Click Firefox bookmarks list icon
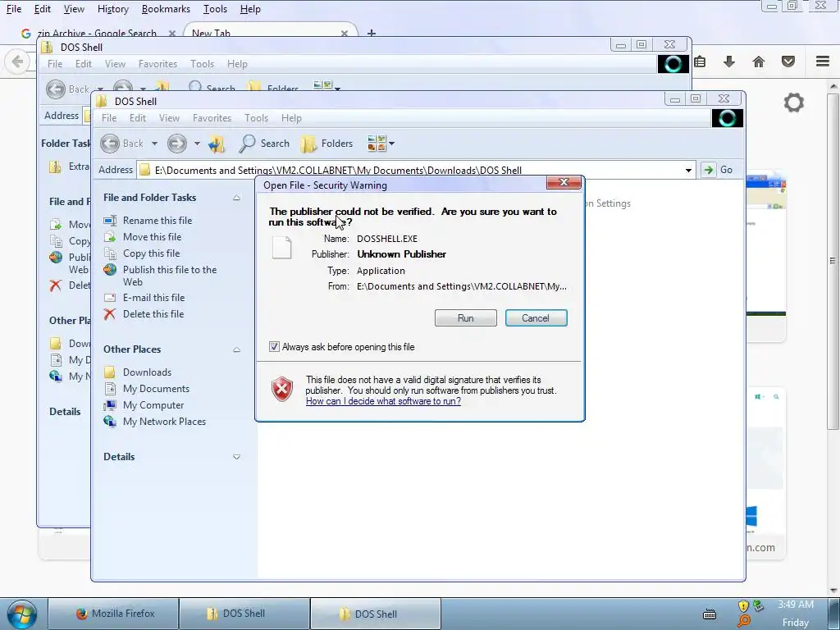 coord(700,62)
